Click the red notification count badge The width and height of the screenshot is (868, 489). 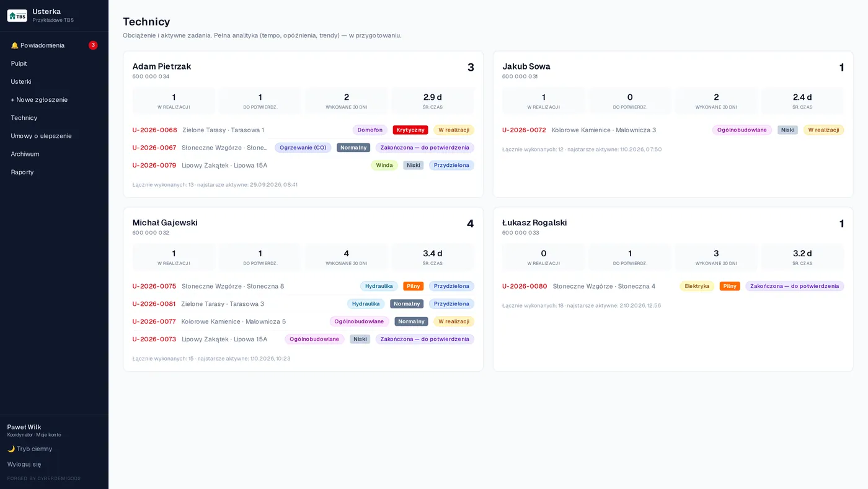tap(93, 45)
